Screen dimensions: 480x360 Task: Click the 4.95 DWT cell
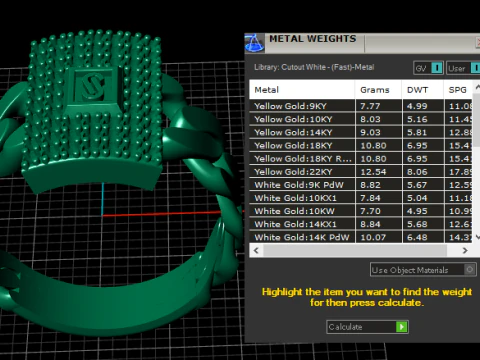tap(423, 211)
